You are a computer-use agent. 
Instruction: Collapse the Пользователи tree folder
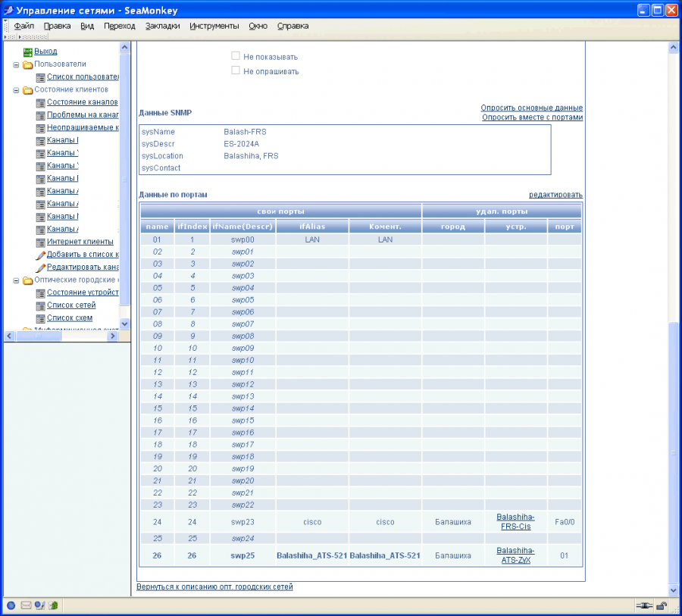point(16,64)
